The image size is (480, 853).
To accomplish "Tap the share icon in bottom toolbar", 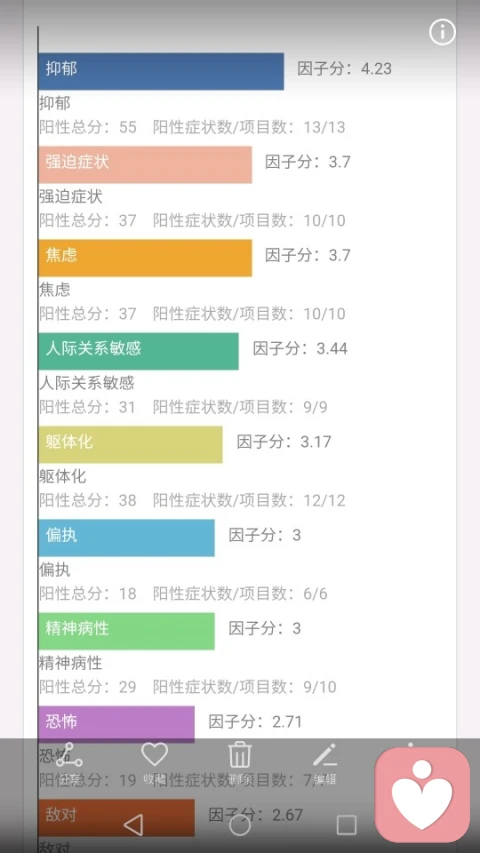I will [69, 755].
